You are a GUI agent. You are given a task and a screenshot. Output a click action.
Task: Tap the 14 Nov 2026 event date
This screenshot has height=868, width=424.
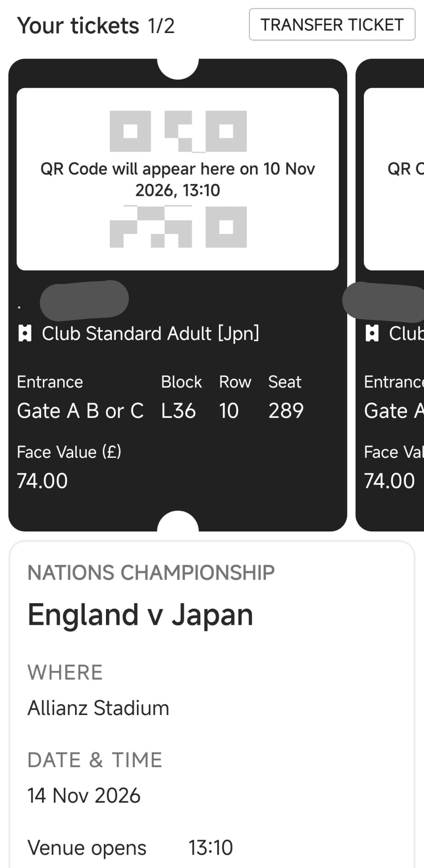point(84,795)
